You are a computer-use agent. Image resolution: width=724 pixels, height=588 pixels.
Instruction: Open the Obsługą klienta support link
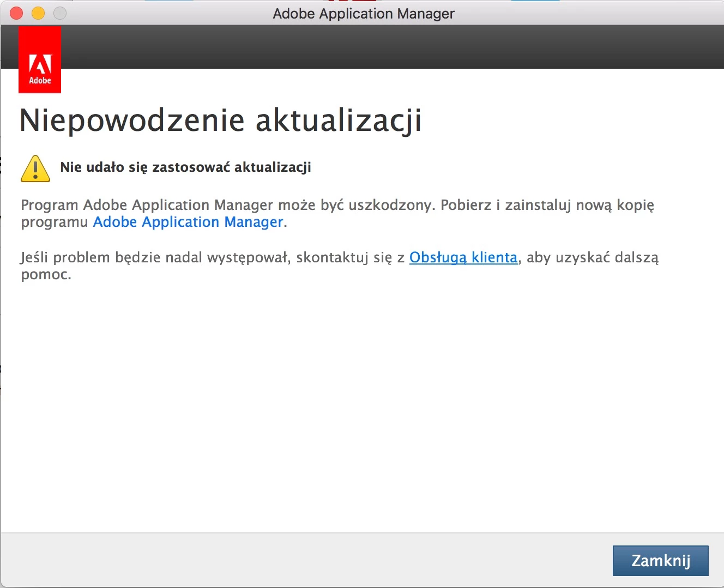[x=463, y=257]
